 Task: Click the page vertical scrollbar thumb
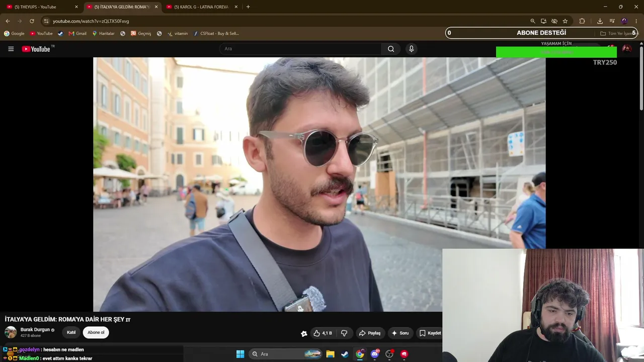641,78
